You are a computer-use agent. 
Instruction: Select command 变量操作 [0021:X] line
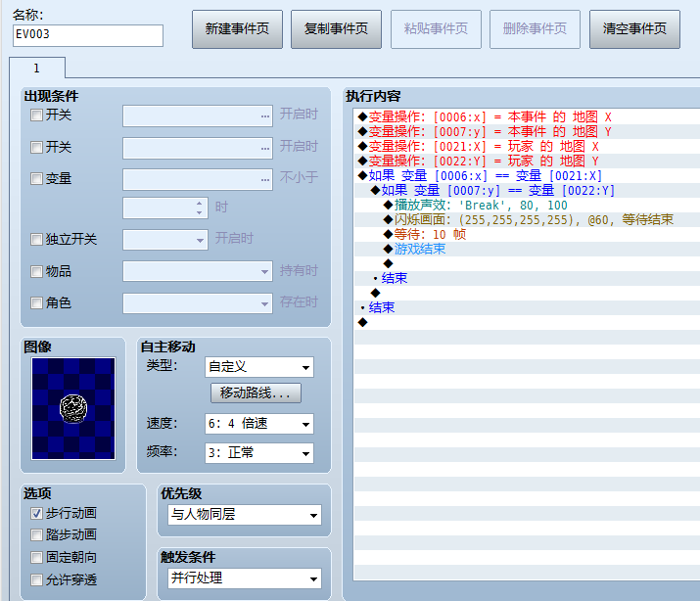point(527,147)
